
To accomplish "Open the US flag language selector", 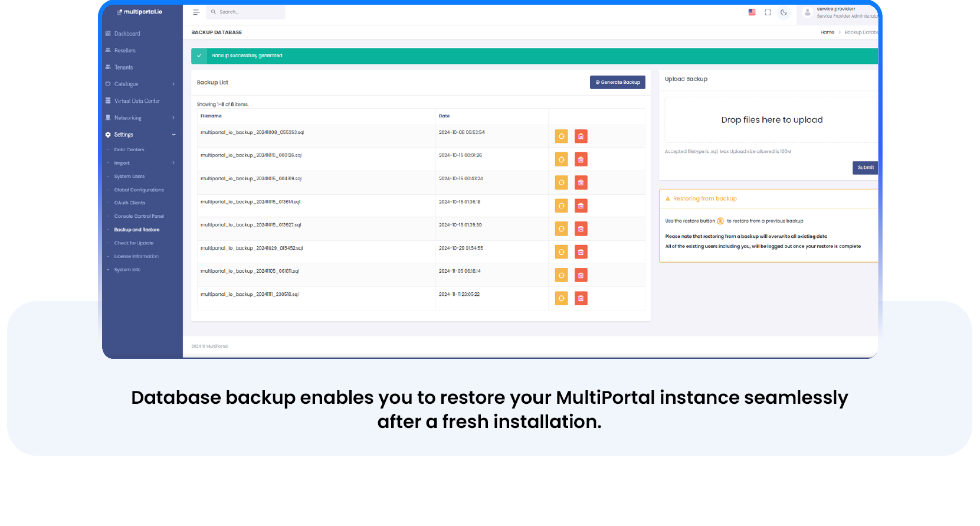I will coord(752,12).
